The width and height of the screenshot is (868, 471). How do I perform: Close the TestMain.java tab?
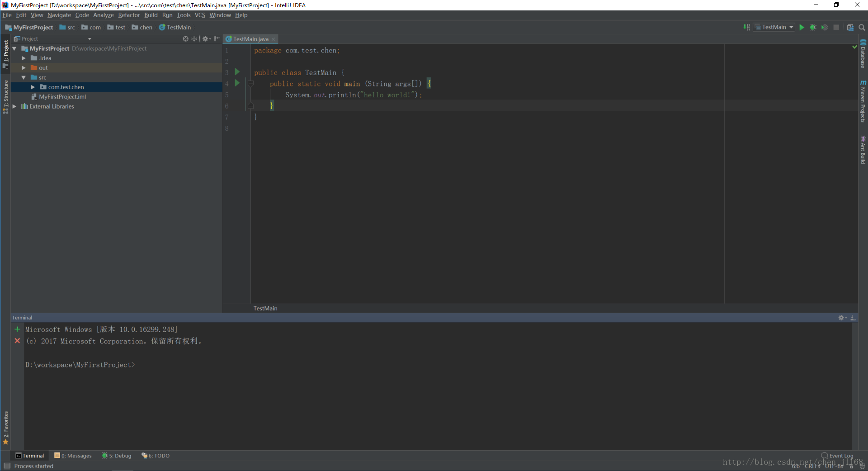273,39
